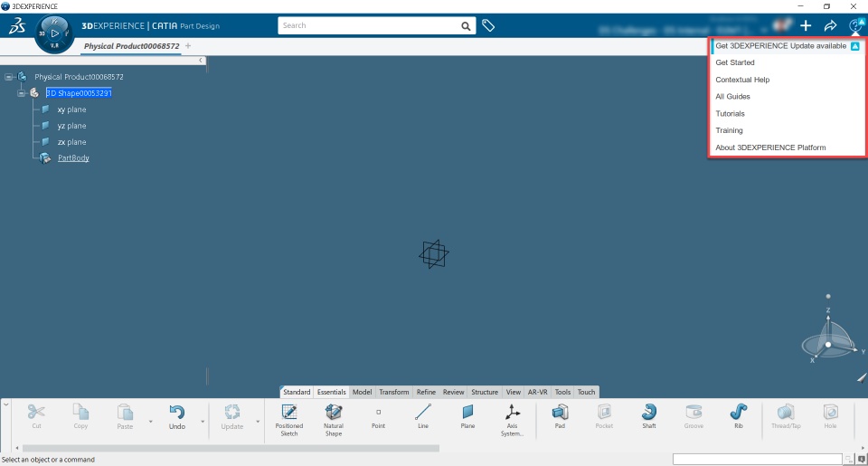
Task: Open the tags icon near search
Action: 487,25
